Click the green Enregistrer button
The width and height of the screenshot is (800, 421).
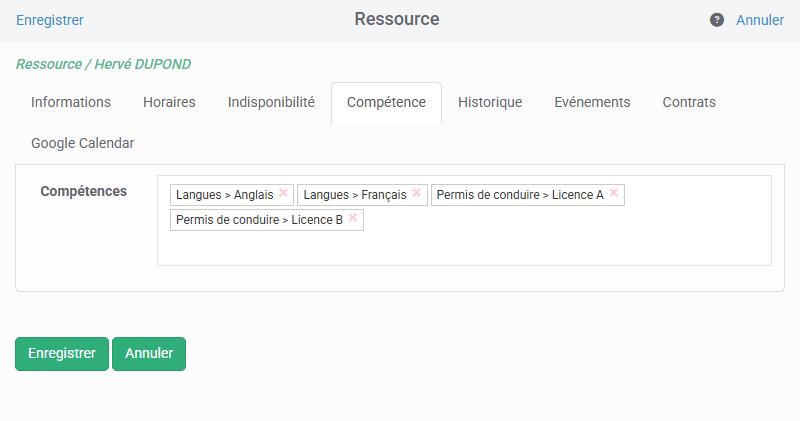tap(62, 354)
